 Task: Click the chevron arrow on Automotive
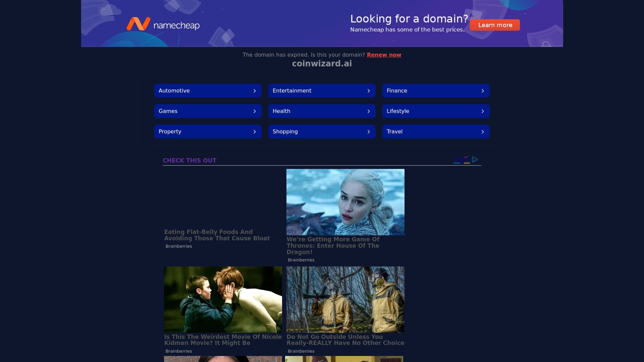(x=255, y=91)
